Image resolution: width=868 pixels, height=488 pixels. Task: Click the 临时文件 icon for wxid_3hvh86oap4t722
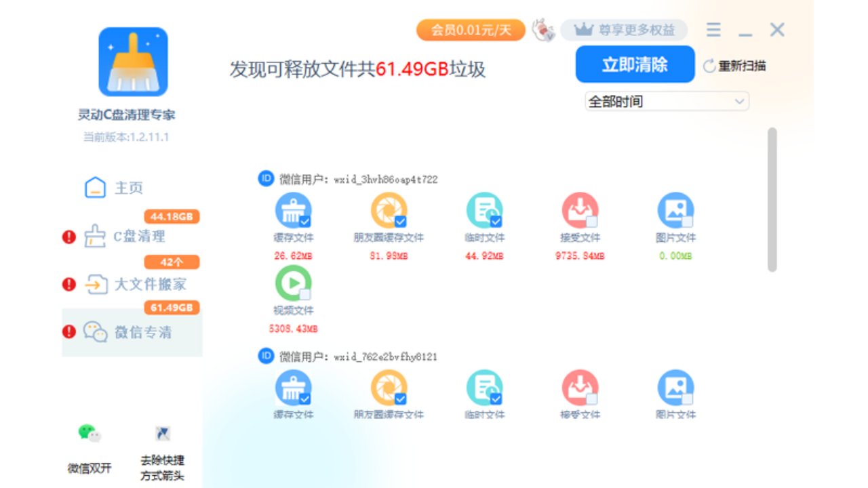pyautogui.click(x=484, y=210)
